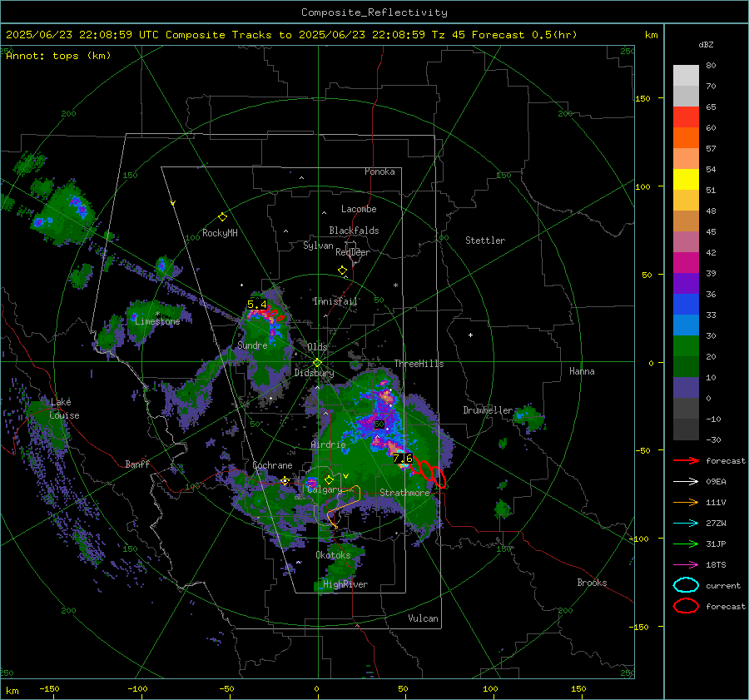Click the Annot: tops (km) annotation text
The height and width of the screenshot is (700, 749).
coord(58,56)
